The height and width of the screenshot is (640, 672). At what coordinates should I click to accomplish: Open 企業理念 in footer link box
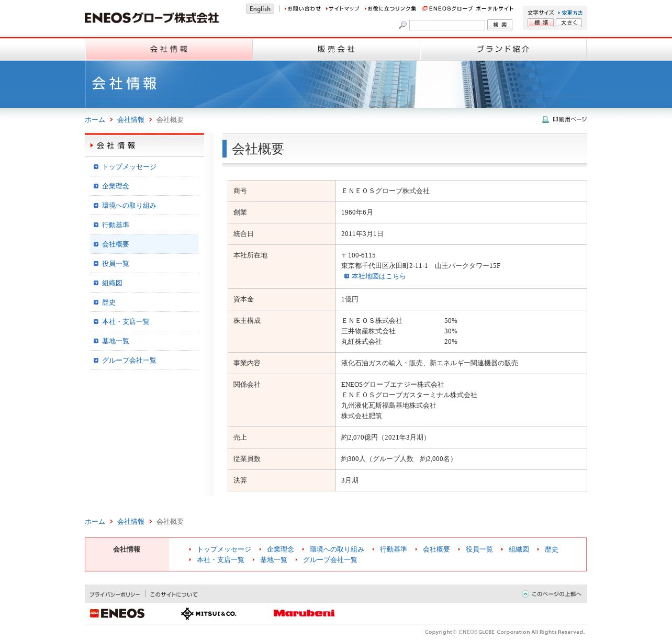(281, 549)
